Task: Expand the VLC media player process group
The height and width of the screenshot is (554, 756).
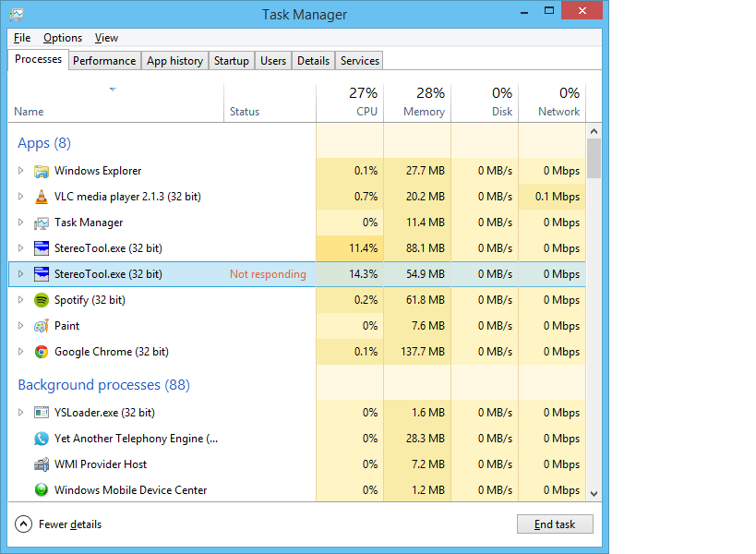Action: (20, 197)
